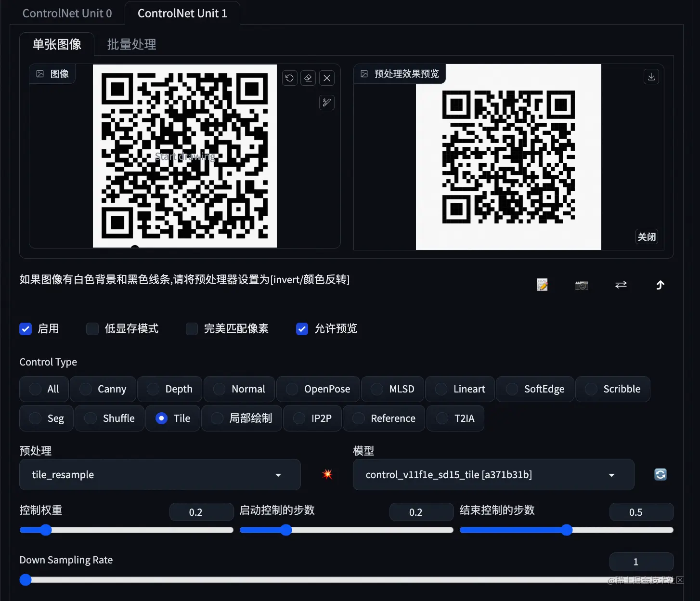Run the preprocessor with the explosion icon
This screenshot has height=601, width=700.
[327, 474]
